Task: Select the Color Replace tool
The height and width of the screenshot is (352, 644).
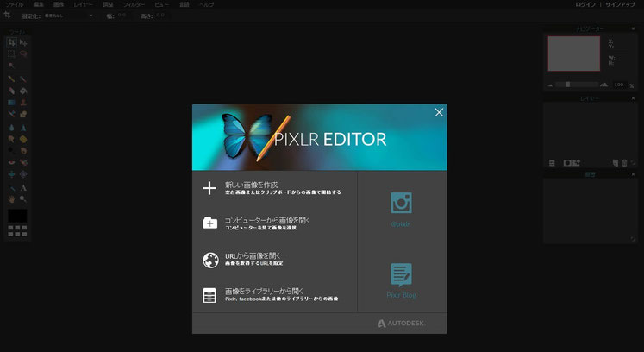Action: tap(11, 114)
